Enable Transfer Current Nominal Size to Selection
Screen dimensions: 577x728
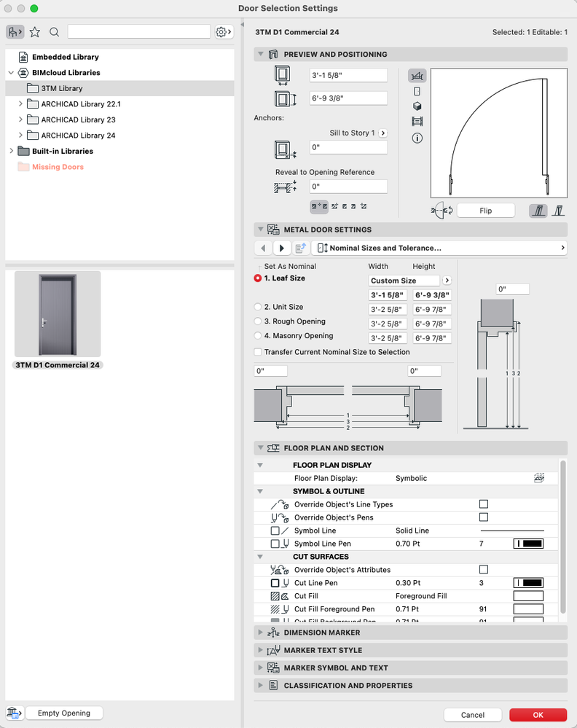click(258, 352)
